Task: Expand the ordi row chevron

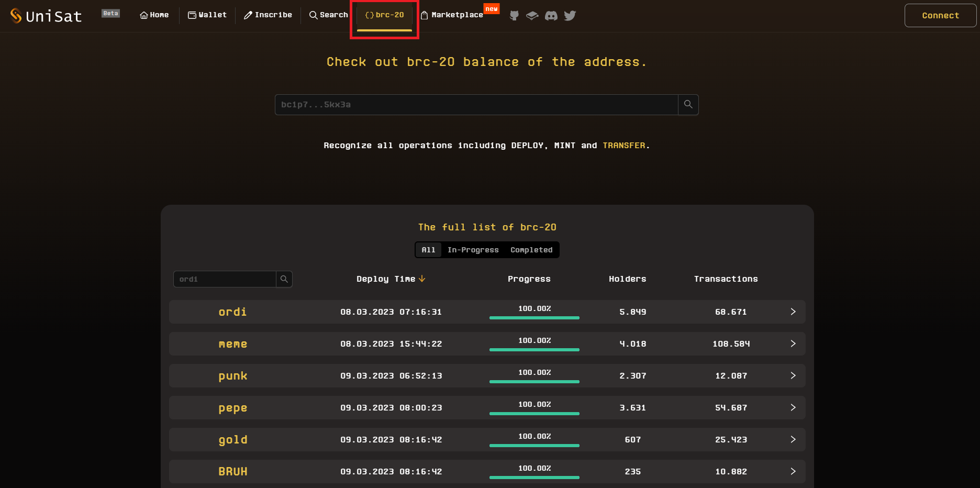Action: click(793, 312)
